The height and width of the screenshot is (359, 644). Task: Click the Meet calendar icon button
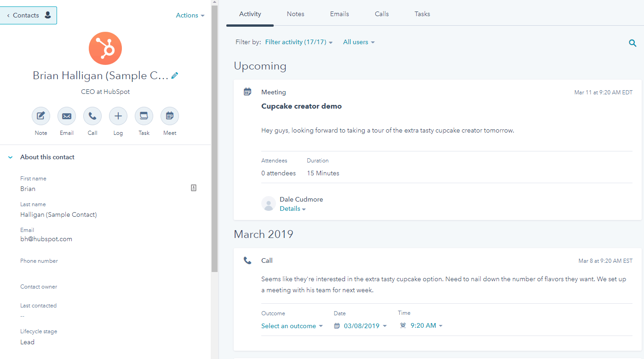170,116
